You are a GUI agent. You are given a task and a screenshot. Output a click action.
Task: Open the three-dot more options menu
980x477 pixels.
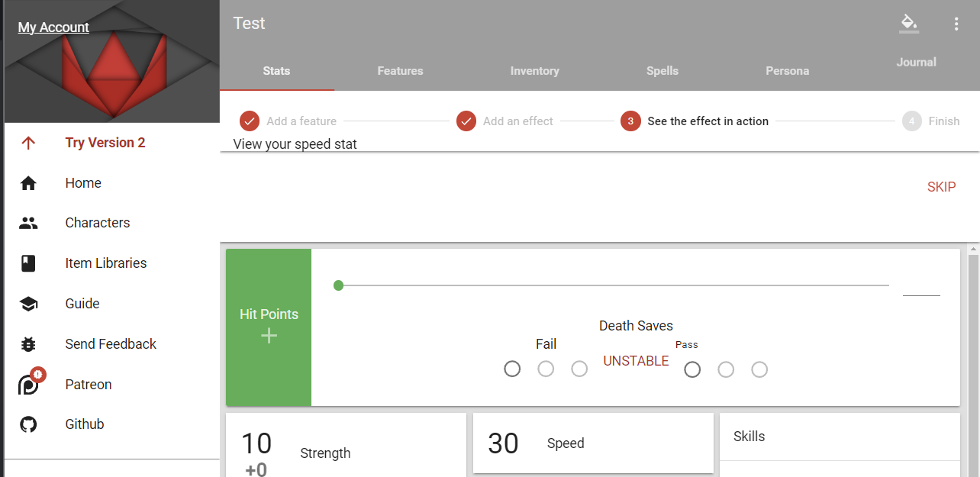pyautogui.click(x=956, y=24)
